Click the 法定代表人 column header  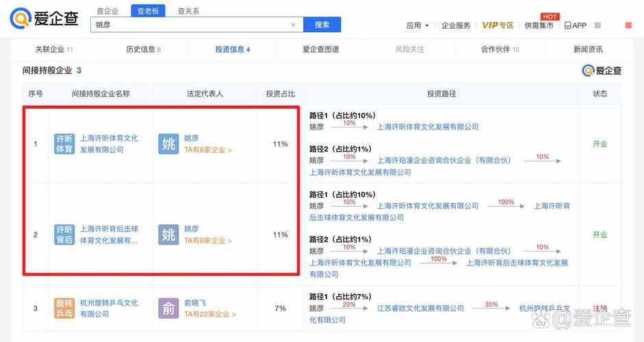point(205,94)
